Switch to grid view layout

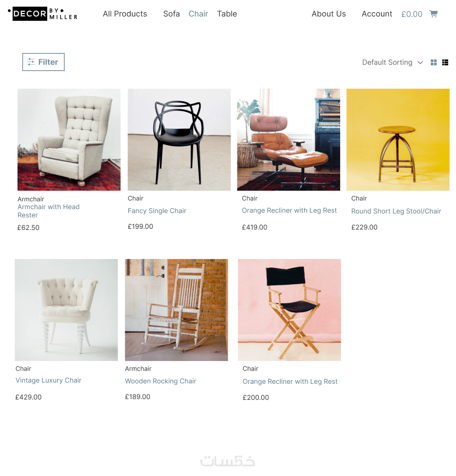[434, 62]
